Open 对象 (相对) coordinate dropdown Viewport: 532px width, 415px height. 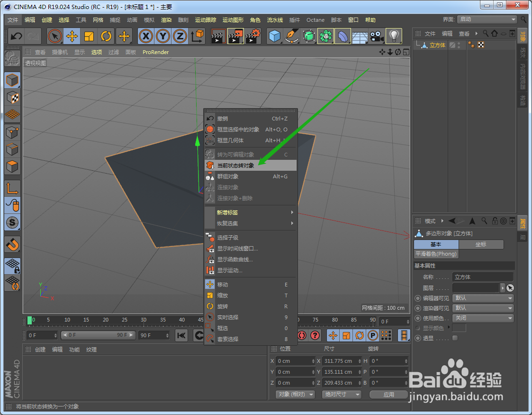click(295, 394)
